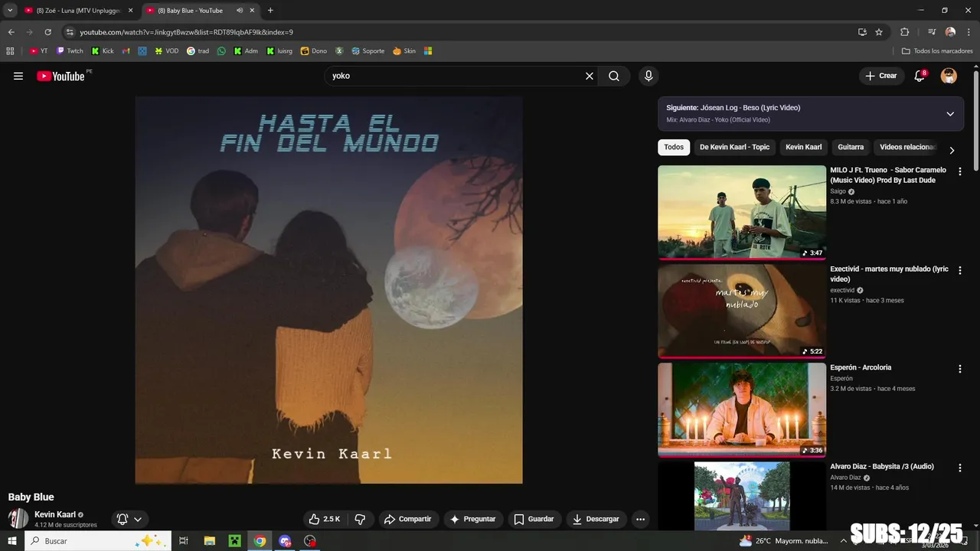Clear the search box text
This screenshot has height=551, width=980.
590,76
